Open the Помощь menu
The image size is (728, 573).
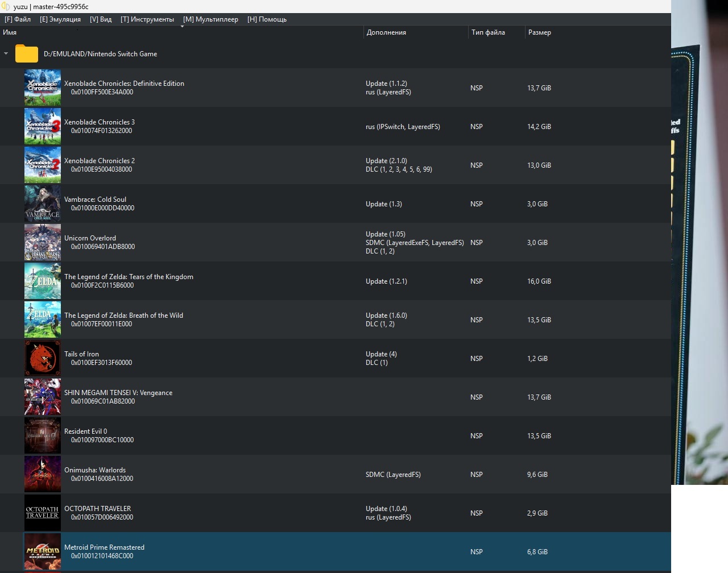click(x=267, y=19)
